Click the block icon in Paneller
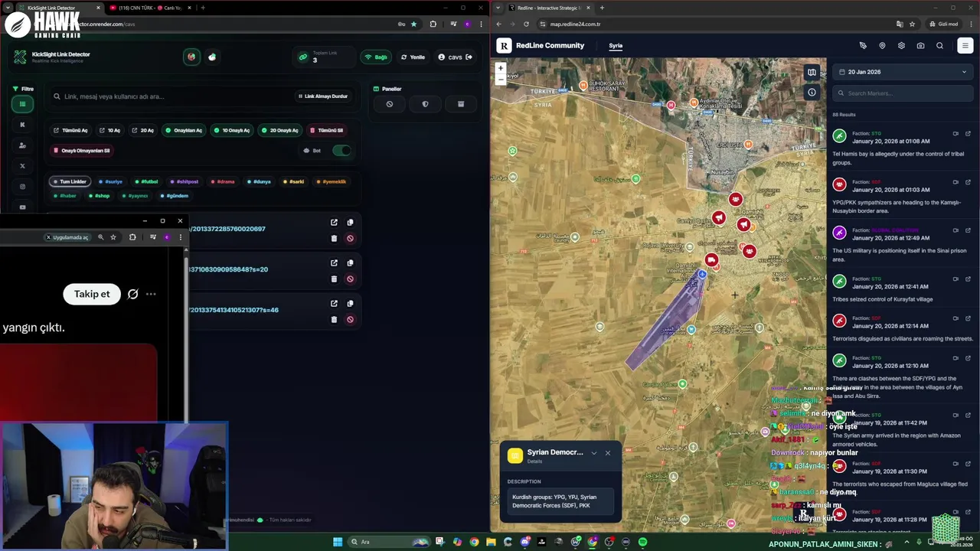 click(389, 104)
